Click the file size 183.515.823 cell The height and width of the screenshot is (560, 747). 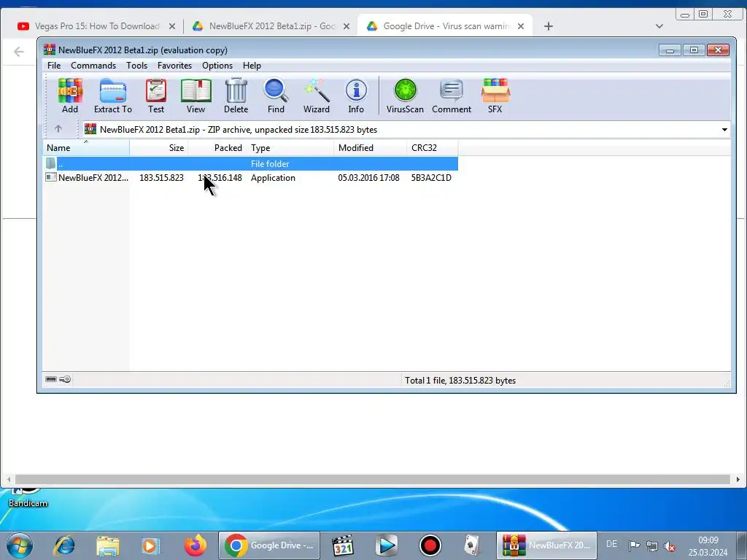(x=161, y=178)
